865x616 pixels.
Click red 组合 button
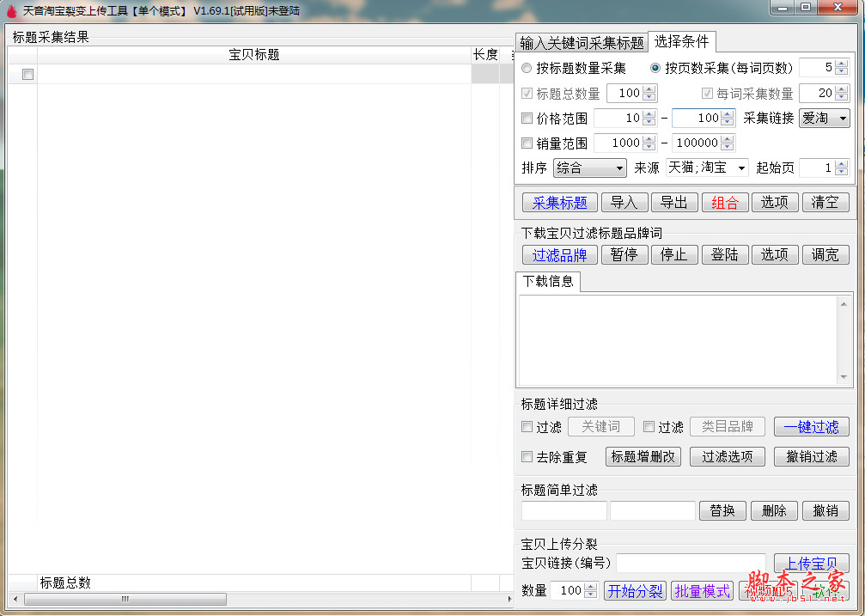tap(724, 203)
